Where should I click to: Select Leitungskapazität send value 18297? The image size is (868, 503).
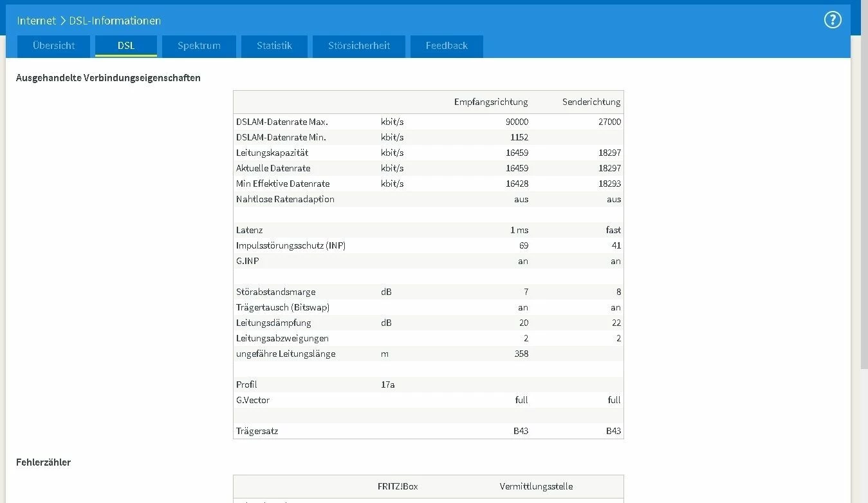pyautogui.click(x=609, y=153)
